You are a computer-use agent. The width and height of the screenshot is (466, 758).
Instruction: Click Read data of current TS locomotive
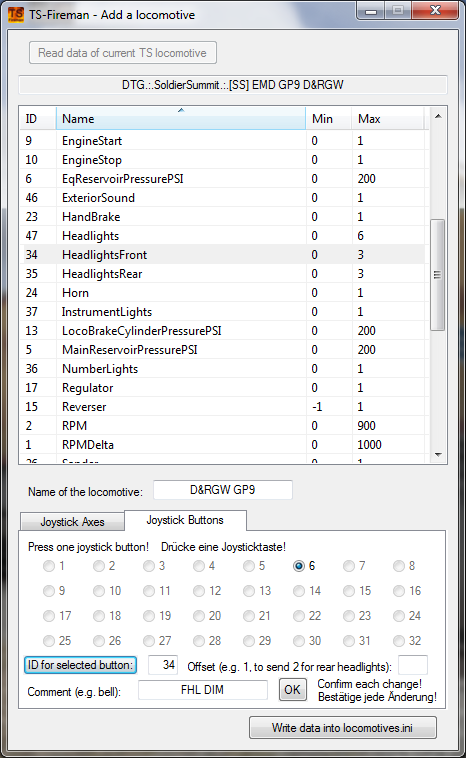(122, 53)
